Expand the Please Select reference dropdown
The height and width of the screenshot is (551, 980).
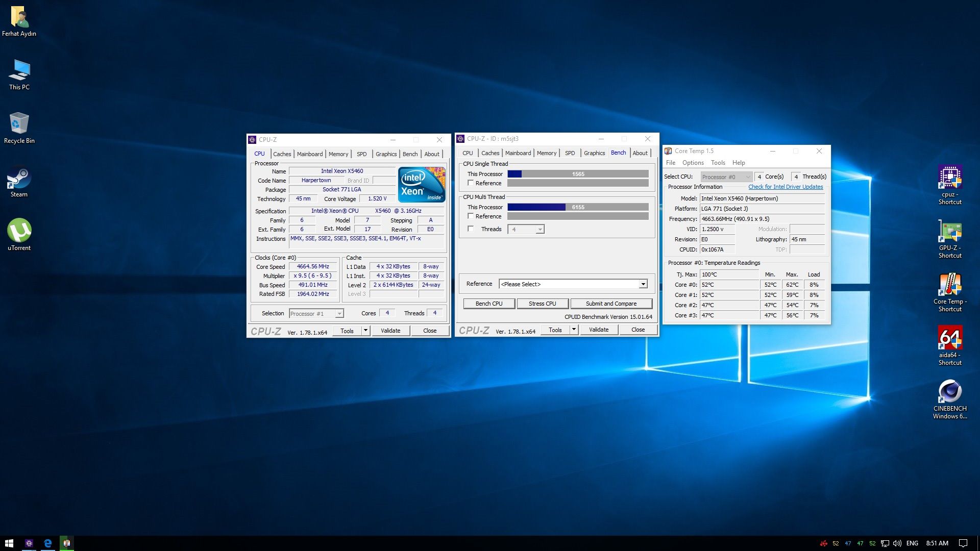(643, 284)
